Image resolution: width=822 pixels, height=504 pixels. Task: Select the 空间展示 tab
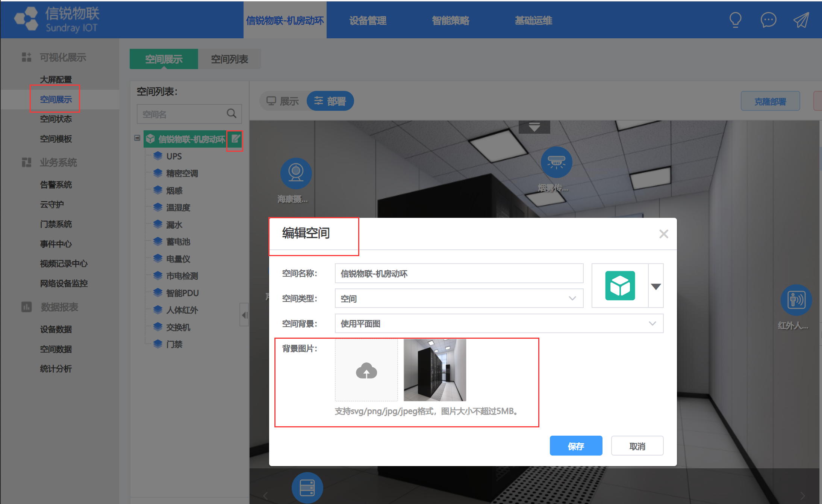[x=164, y=59]
